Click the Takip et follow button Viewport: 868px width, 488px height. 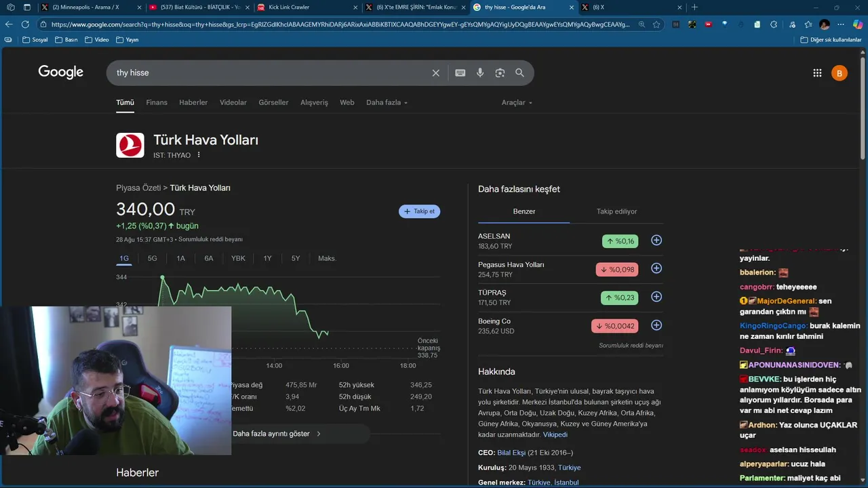pyautogui.click(x=419, y=211)
